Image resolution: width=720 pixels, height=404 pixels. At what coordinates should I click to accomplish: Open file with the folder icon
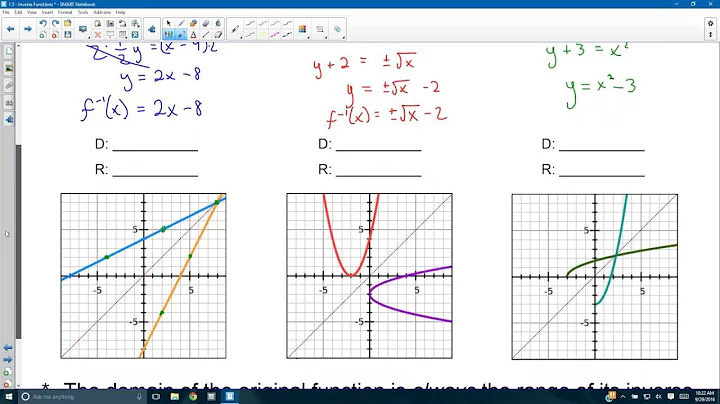(x=68, y=23)
